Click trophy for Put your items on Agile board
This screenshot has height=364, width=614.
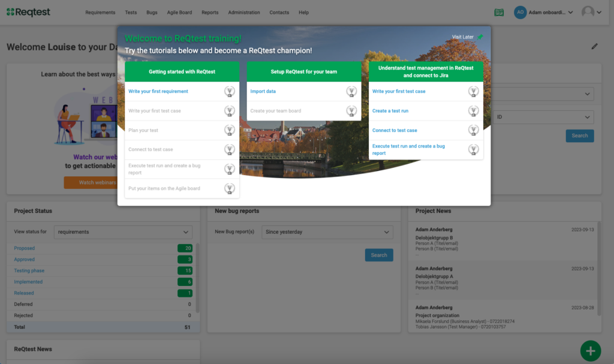[x=230, y=188]
